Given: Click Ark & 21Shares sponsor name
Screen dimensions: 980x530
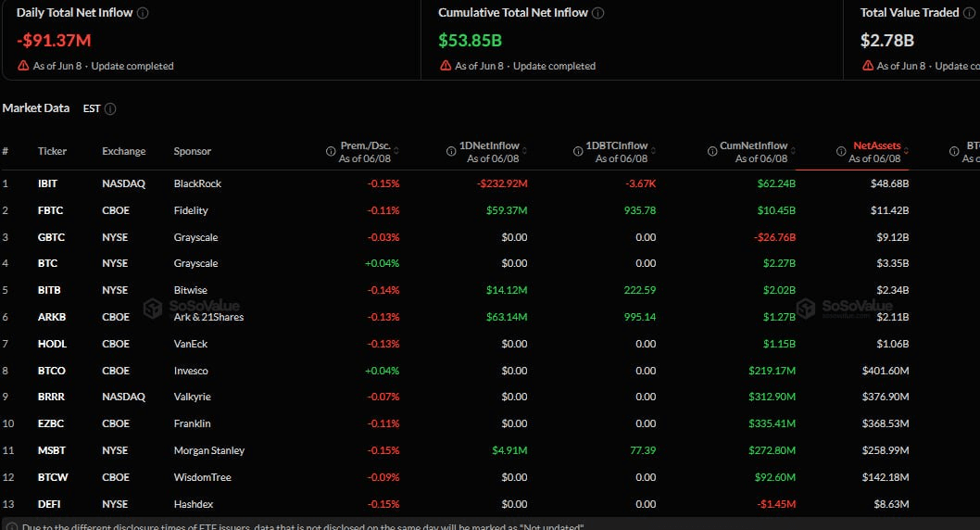Looking at the screenshot, I should click(x=208, y=318).
